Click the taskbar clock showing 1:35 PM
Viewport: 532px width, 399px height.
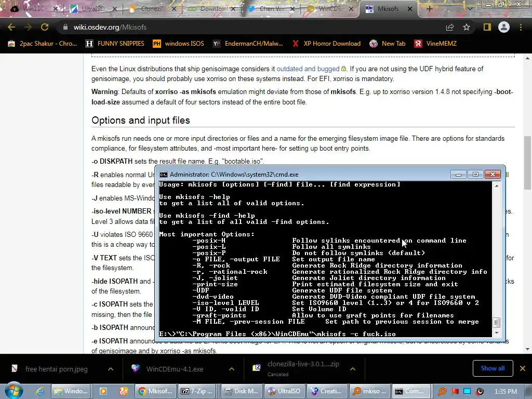pyautogui.click(x=506, y=392)
